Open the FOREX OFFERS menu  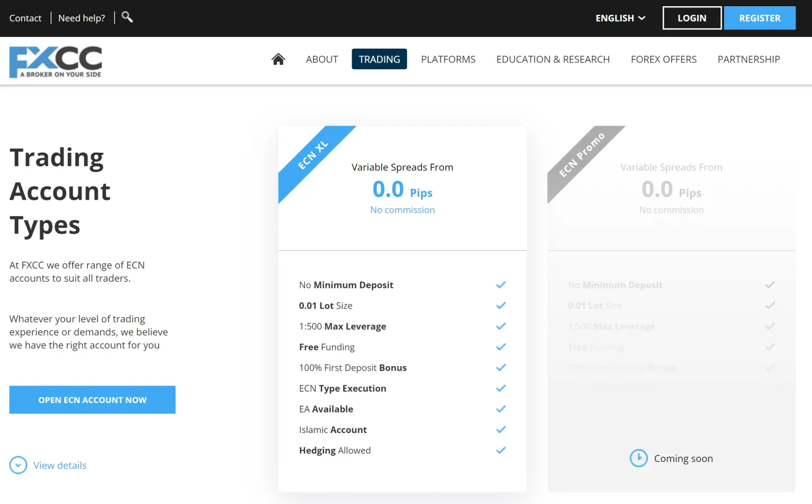[664, 59]
